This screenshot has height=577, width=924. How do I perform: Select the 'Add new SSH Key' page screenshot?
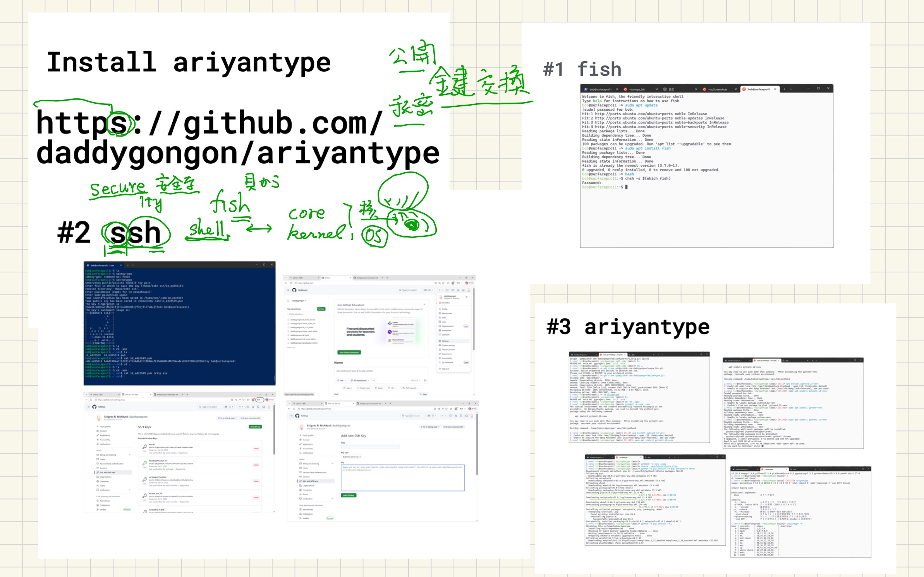click(383, 461)
